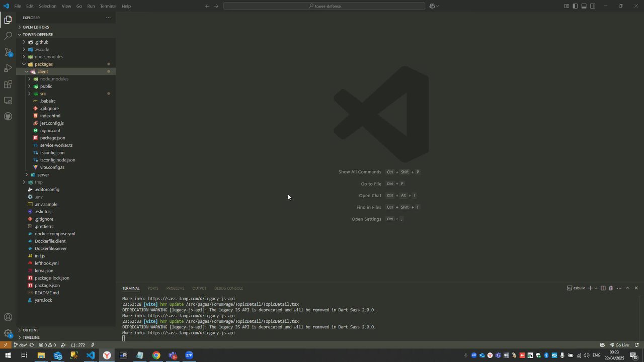
Task: Open Remote Explorer in the activity bar
Action: pos(8,101)
